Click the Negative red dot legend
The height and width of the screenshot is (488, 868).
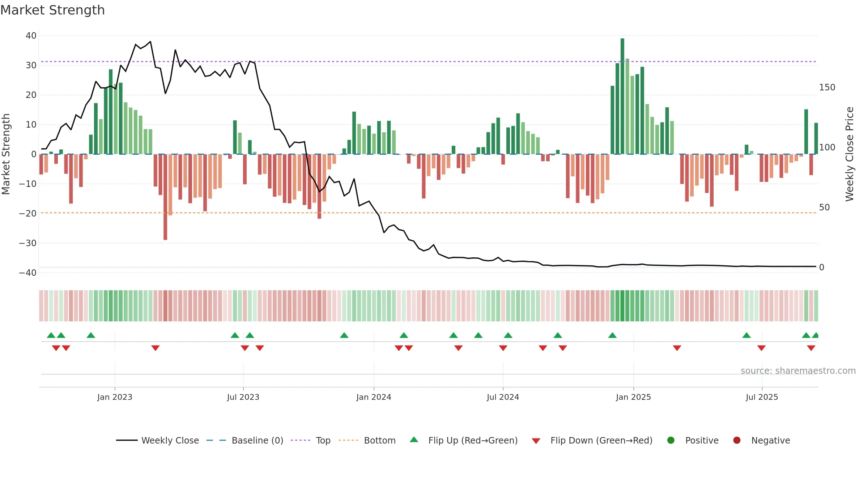[737, 440]
